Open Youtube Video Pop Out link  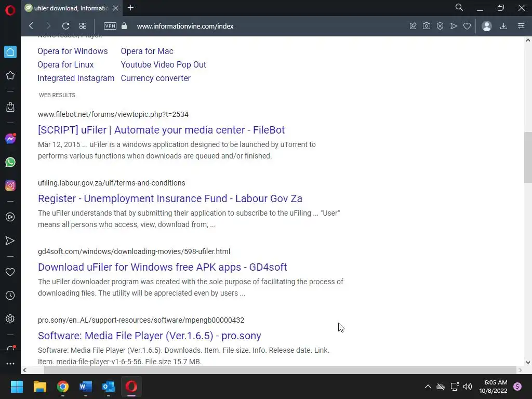(x=163, y=65)
